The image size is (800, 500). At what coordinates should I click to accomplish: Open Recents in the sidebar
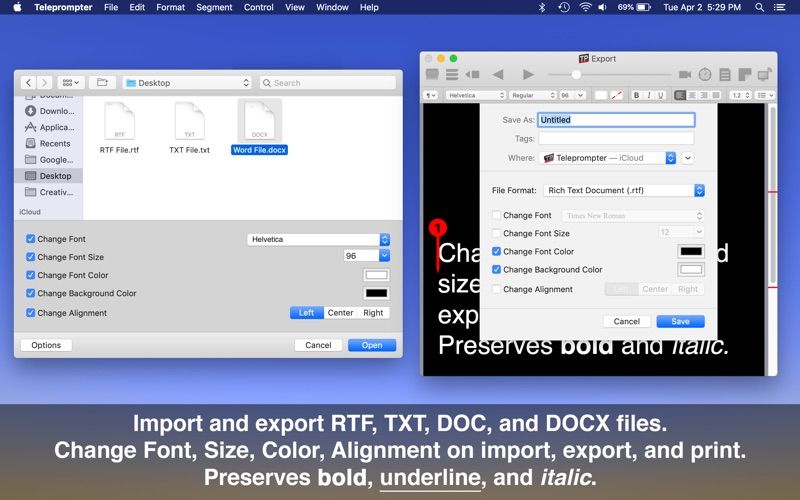coord(48,143)
